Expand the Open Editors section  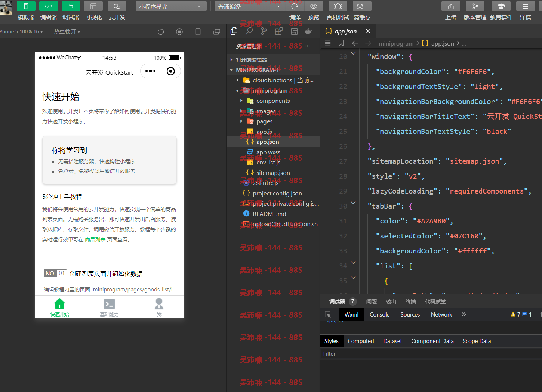coord(273,59)
